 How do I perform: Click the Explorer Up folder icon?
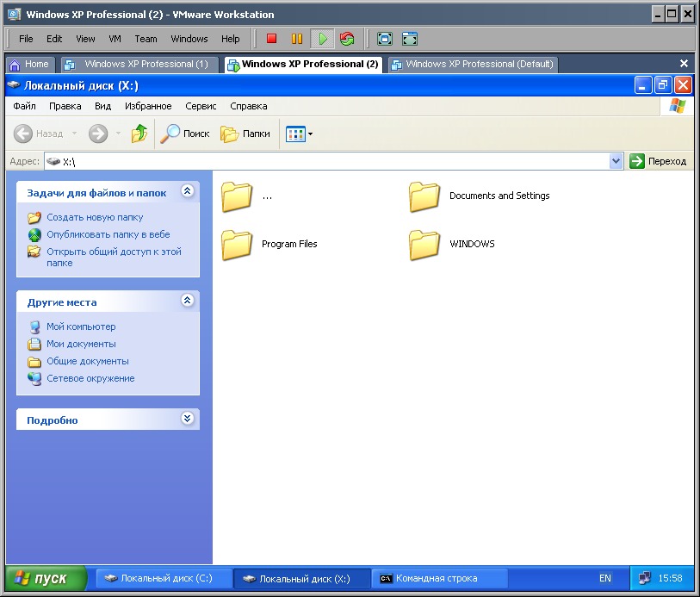[x=139, y=134]
